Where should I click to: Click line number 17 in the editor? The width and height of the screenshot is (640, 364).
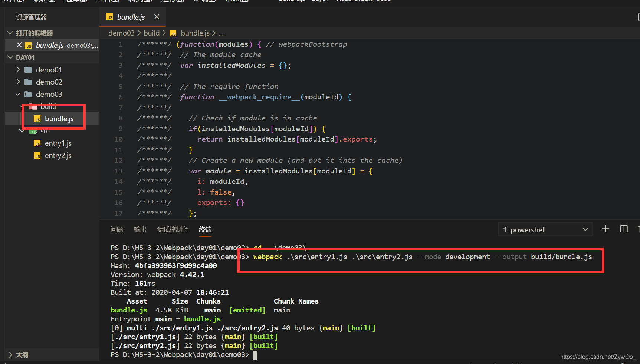click(x=118, y=213)
